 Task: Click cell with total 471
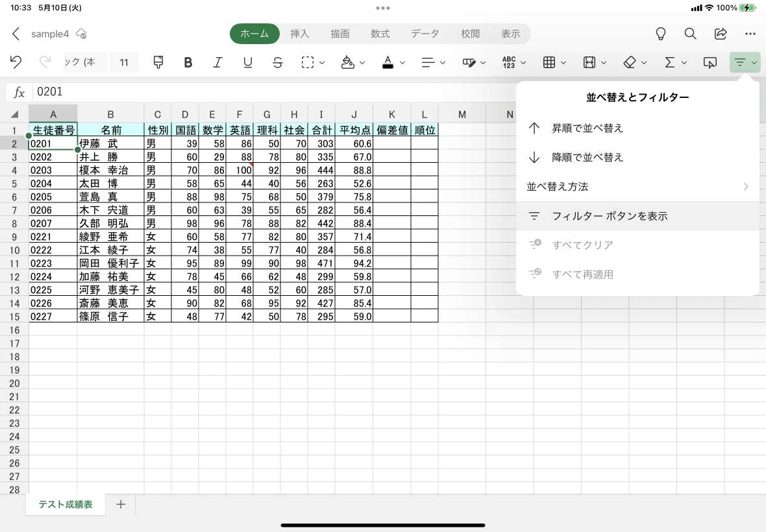(321, 263)
